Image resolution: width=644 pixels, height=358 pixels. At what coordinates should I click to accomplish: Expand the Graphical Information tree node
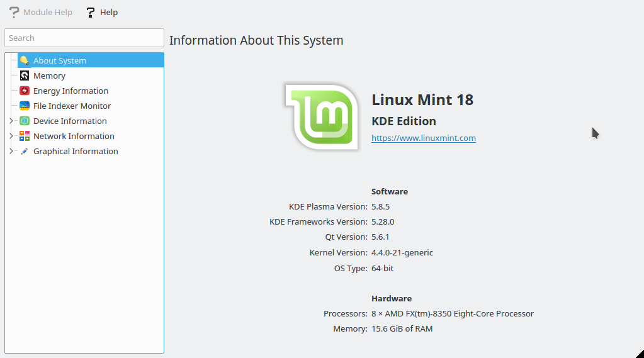[11, 151]
